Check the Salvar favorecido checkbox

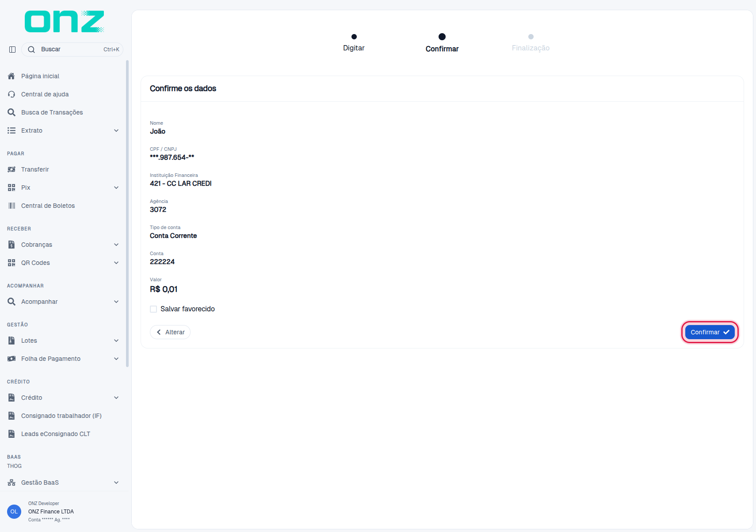(x=153, y=309)
